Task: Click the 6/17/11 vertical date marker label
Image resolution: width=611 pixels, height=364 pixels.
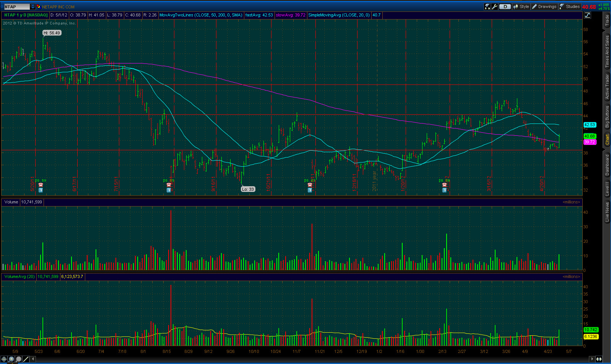Action: [75, 184]
